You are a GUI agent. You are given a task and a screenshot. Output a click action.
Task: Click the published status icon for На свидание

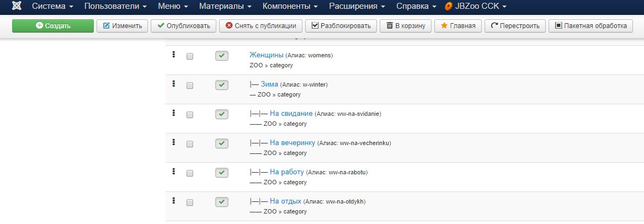[x=221, y=114]
